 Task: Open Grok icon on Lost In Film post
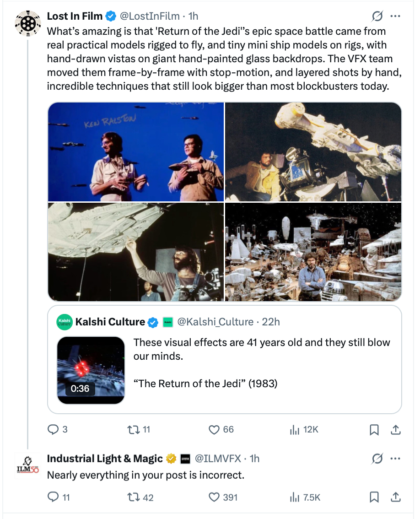pos(377,16)
